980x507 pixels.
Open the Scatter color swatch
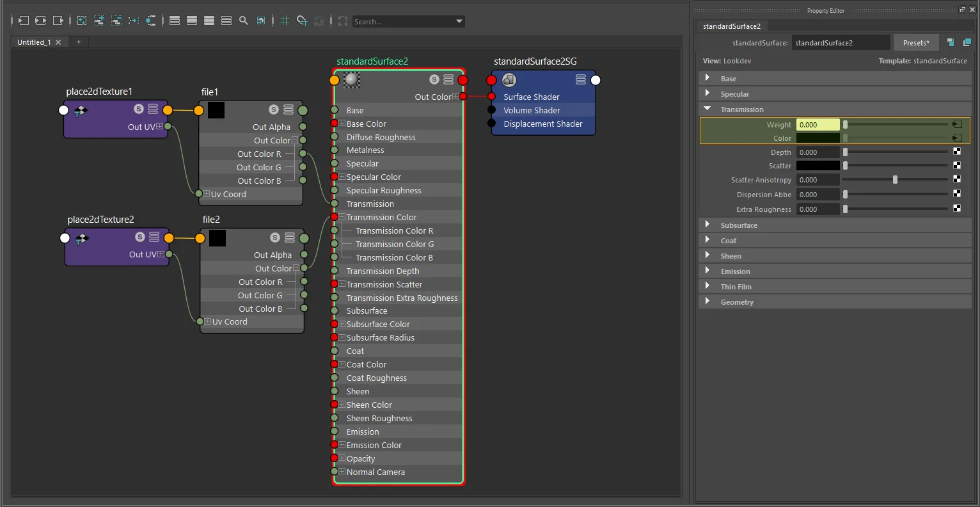818,166
